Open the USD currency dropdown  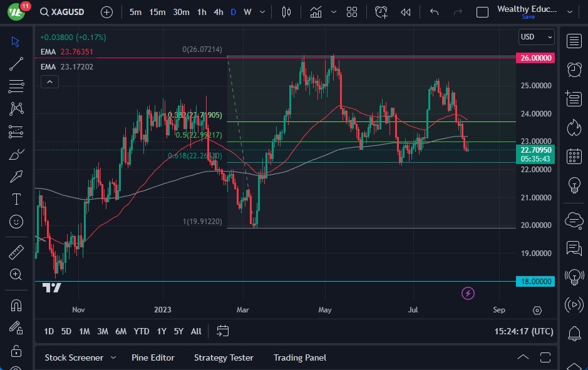tap(537, 37)
